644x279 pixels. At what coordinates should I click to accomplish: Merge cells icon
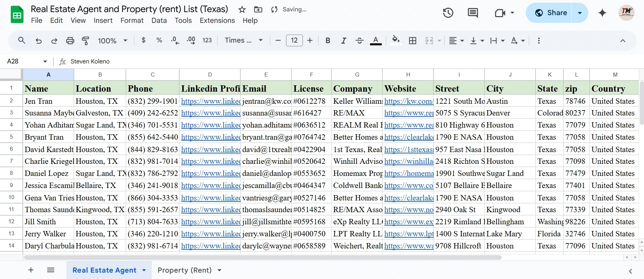click(429, 41)
